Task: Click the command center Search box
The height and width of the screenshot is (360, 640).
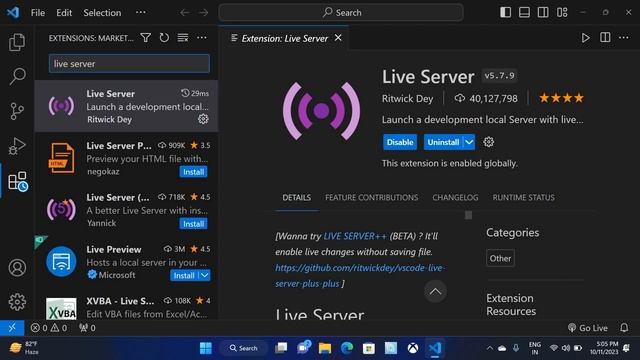Action: pos(341,13)
